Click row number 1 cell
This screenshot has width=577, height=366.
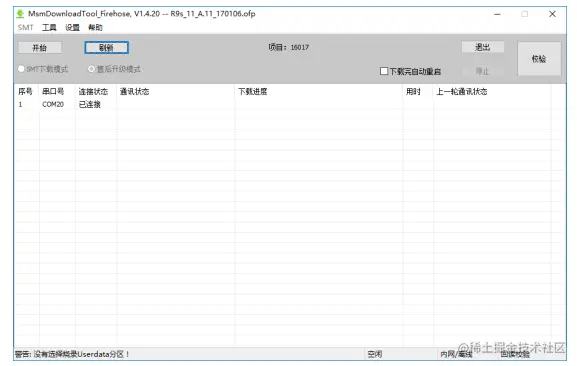pyautogui.click(x=21, y=104)
